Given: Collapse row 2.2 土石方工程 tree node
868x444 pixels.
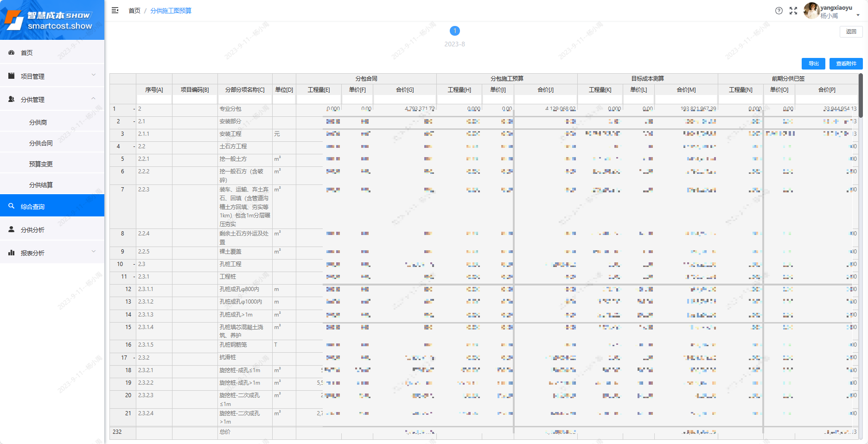Looking at the screenshot, I should tap(134, 146).
